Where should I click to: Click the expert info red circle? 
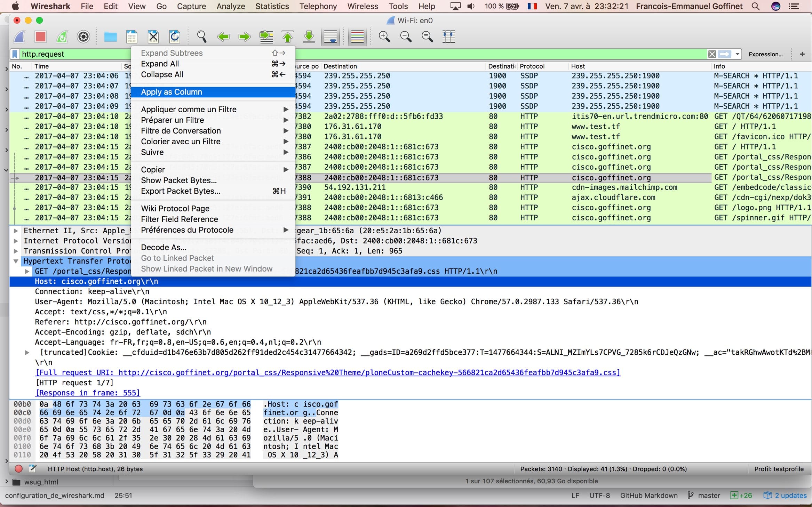click(x=19, y=469)
